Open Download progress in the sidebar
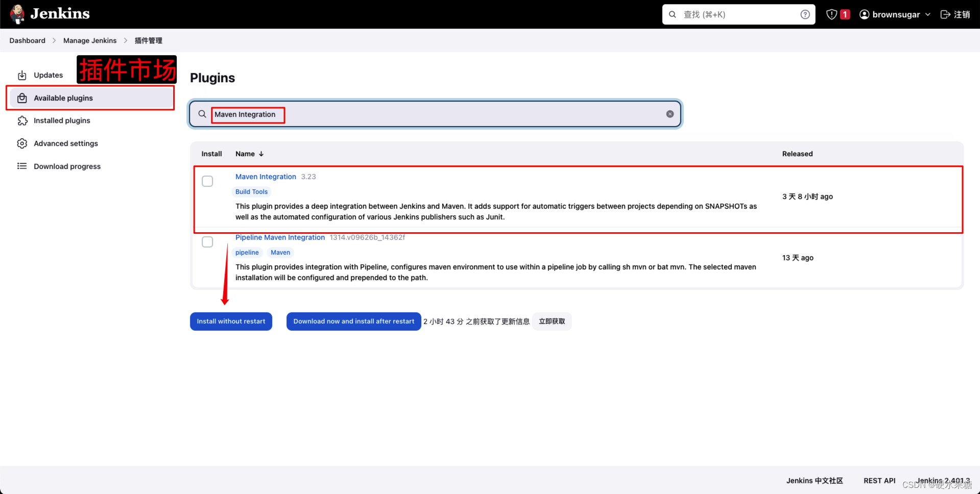 pyautogui.click(x=91, y=166)
